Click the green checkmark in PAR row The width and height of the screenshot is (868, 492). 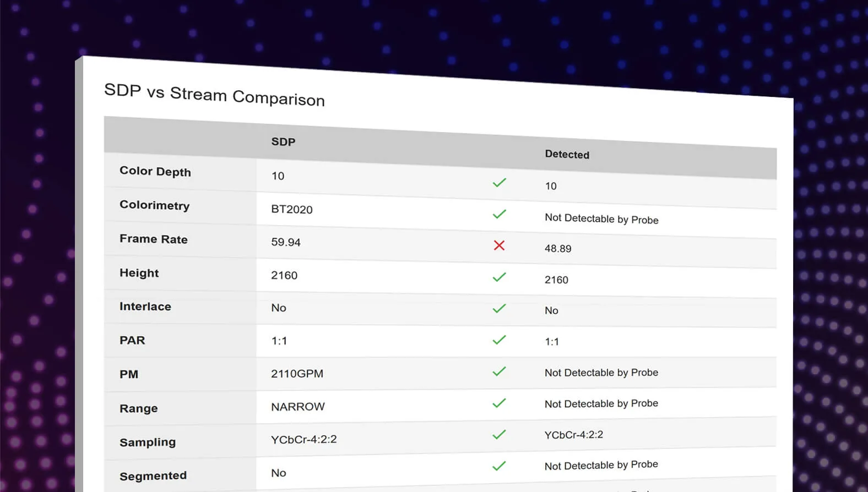point(499,340)
